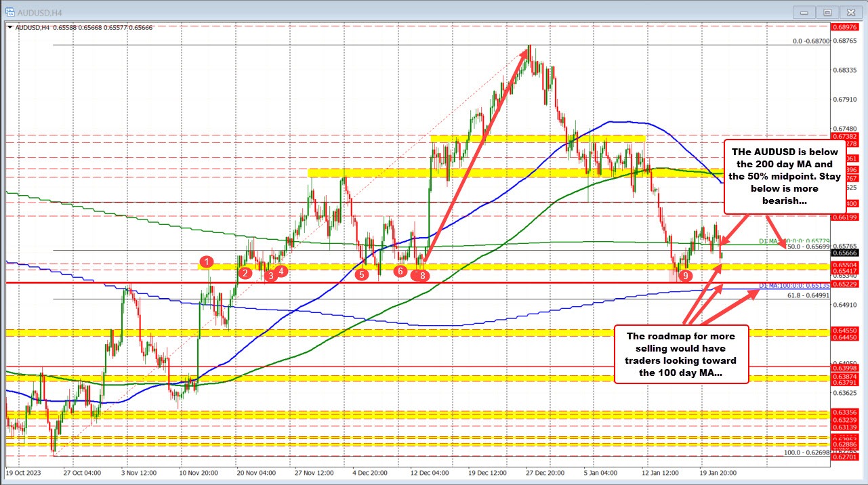Click the roadmap for more selling annotation
Viewport: 868px width, 485px height.
(680, 354)
